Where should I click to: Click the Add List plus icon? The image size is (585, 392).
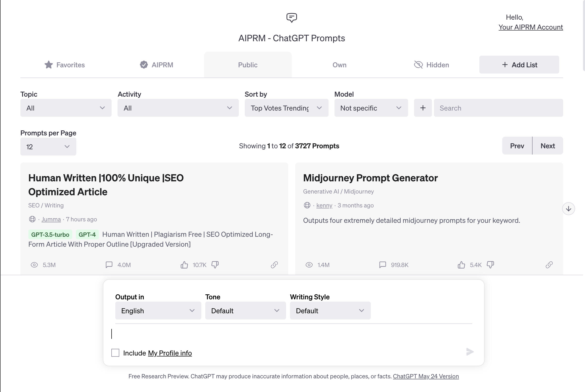pos(505,65)
